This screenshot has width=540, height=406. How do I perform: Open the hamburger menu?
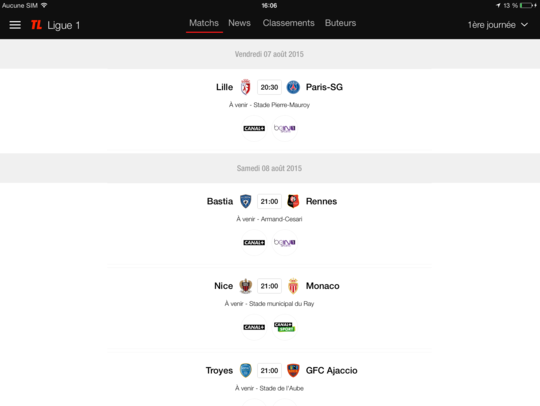click(15, 25)
